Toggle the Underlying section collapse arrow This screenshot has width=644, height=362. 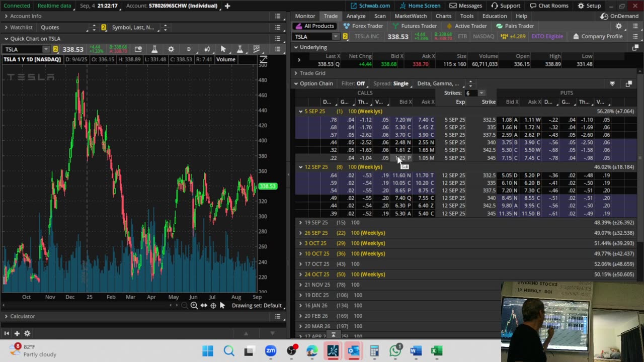coord(296,47)
